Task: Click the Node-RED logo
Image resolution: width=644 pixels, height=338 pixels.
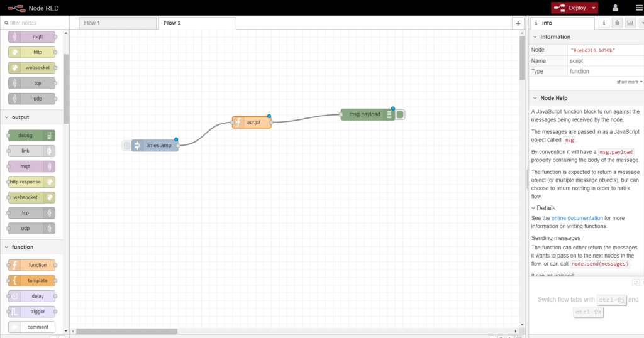Action: coord(33,8)
